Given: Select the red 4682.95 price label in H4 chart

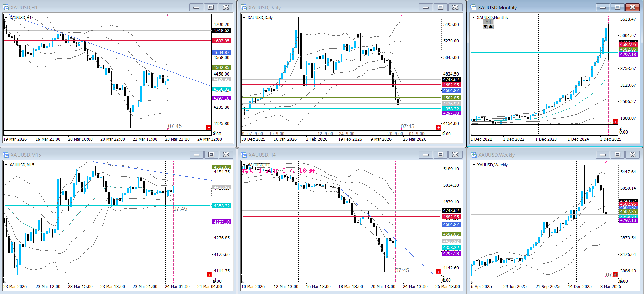Looking at the screenshot, I should point(451,217).
